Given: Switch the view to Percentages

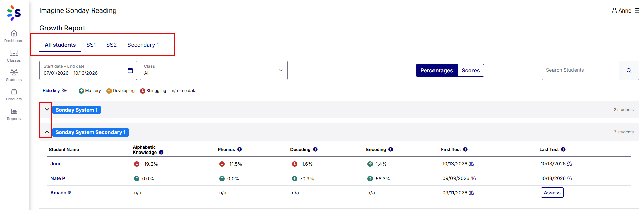Looking at the screenshot, I should 437,70.
